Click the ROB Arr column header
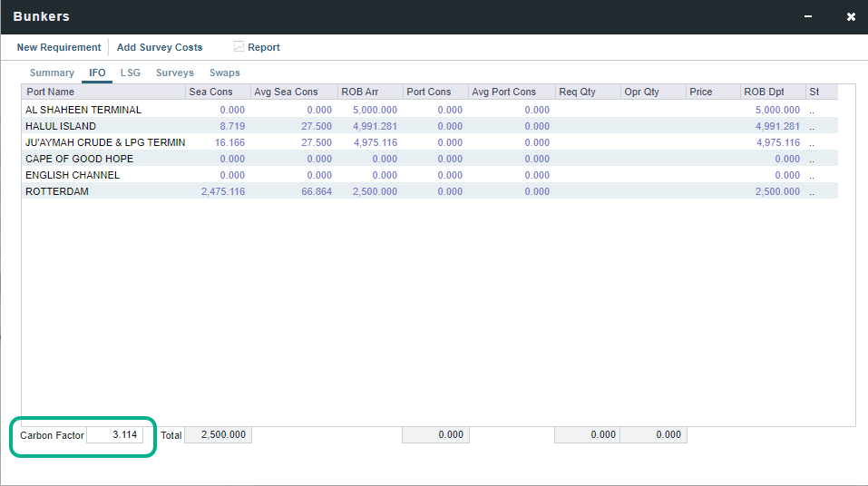This screenshot has height=486, width=868. coord(360,92)
